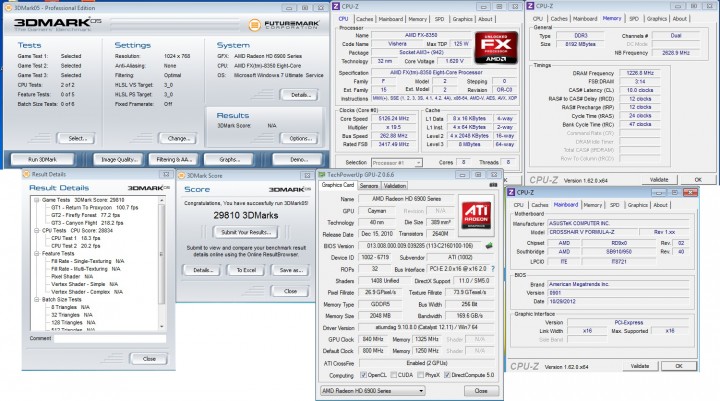Screen dimensions: 720x401
Task: Collapse the Feature Tests tree node
Action: click(x=36, y=254)
